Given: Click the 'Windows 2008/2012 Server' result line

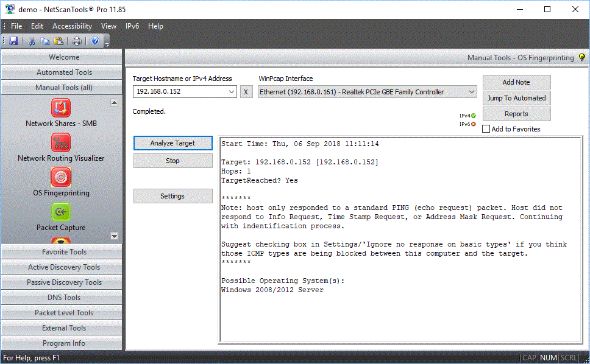Looking at the screenshot, I should click(x=272, y=290).
